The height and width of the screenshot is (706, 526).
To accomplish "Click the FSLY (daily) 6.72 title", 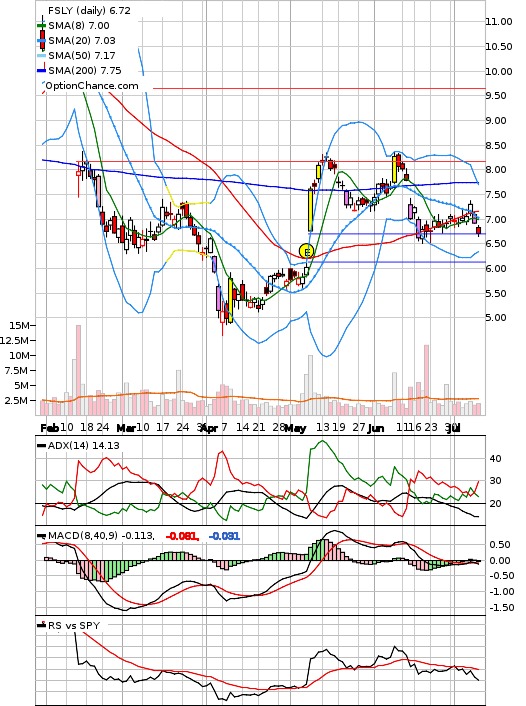I will (x=89, y=10).
